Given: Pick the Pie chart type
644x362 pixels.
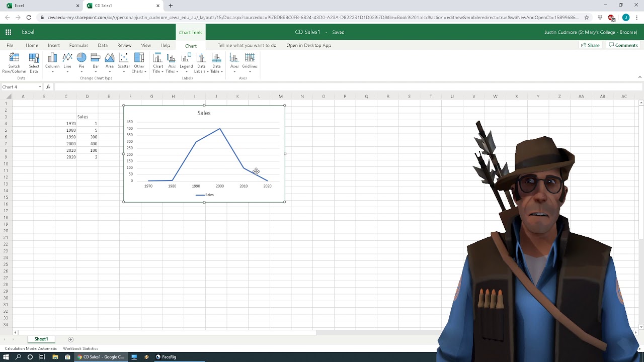Looking at the screenshot, I should tap(82, 63).
